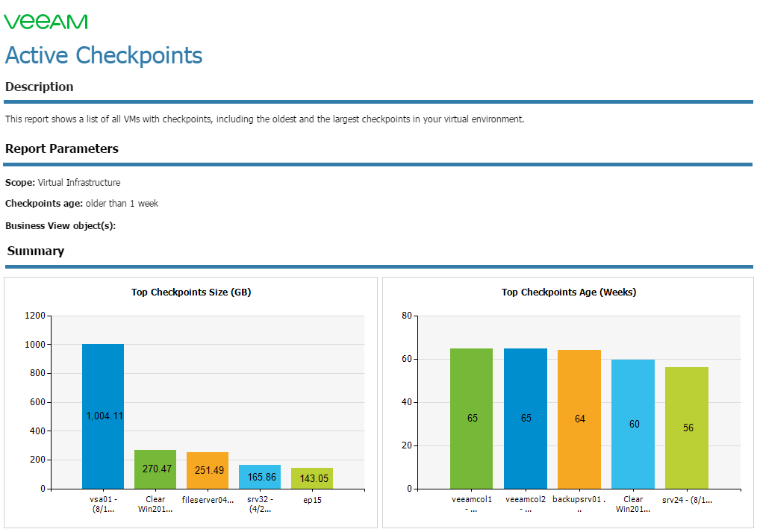Click the veeamcol1 axis label
The height and width of the screenshot is (532, 757).
pos(472,504)
